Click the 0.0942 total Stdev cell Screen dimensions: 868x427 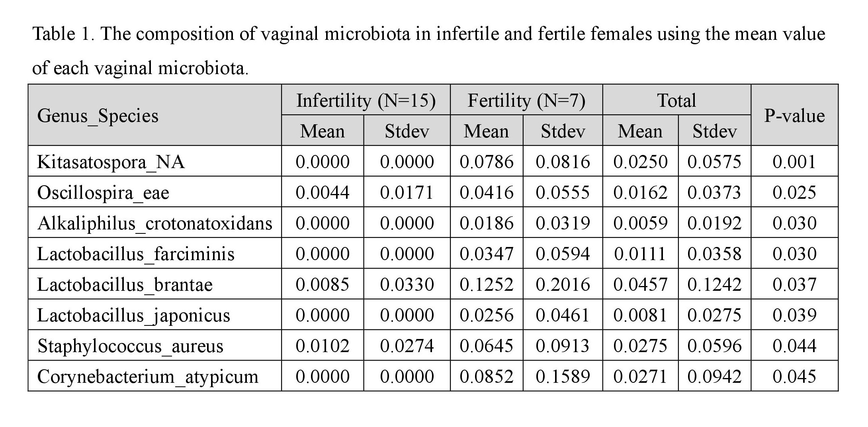[x=714, y=376]
